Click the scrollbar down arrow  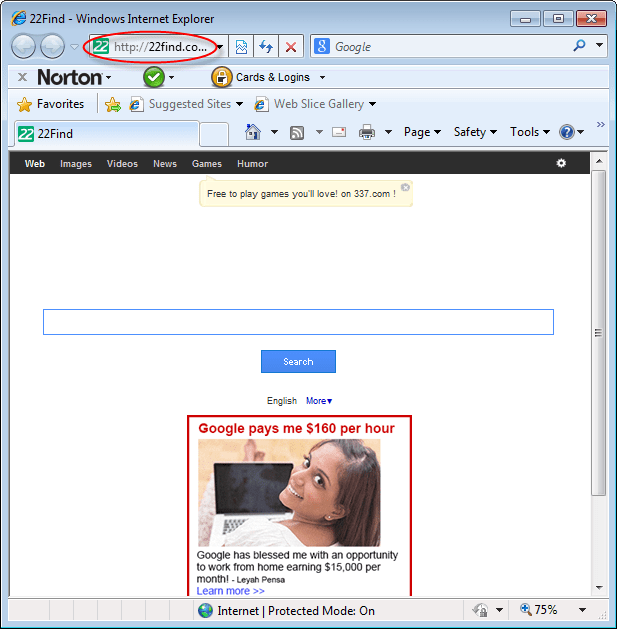coord(599,588)
